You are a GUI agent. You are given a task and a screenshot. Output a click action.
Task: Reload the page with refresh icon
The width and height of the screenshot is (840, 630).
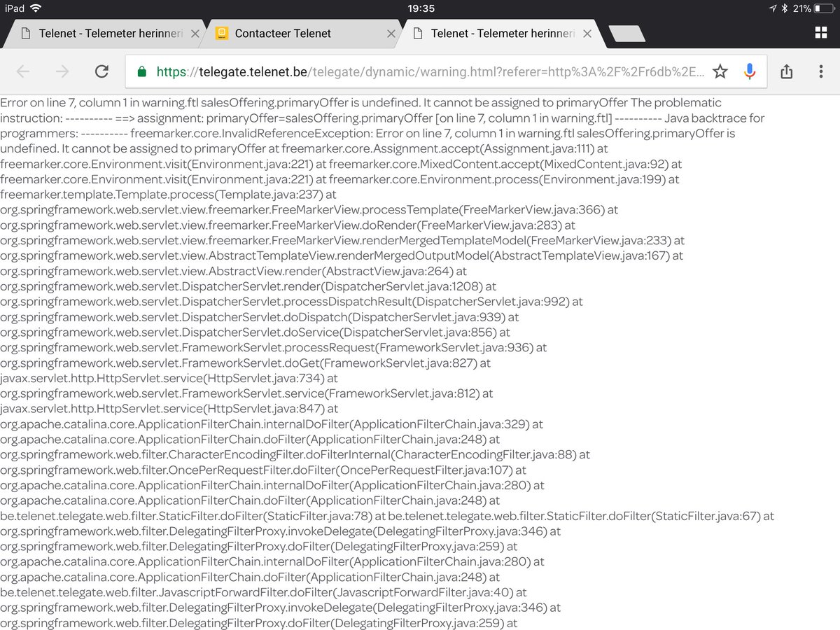(101, 71)
